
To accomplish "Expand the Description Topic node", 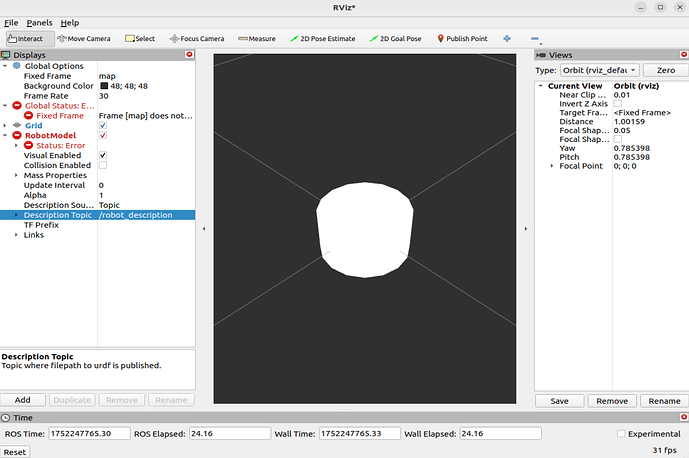I will pyautogui.click(x=16, y=215).
